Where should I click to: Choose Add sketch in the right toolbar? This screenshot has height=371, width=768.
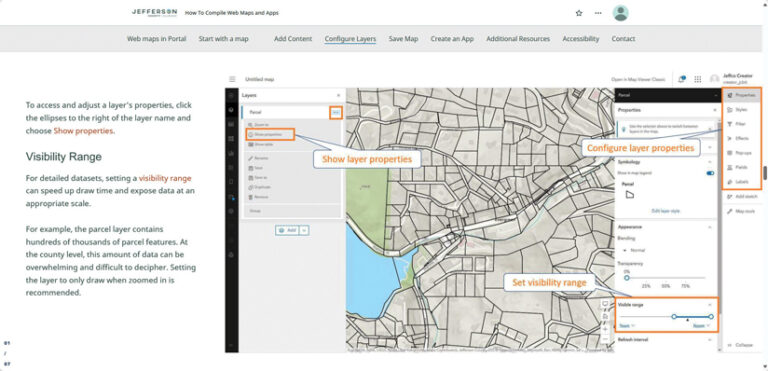[x=742, y=197]
